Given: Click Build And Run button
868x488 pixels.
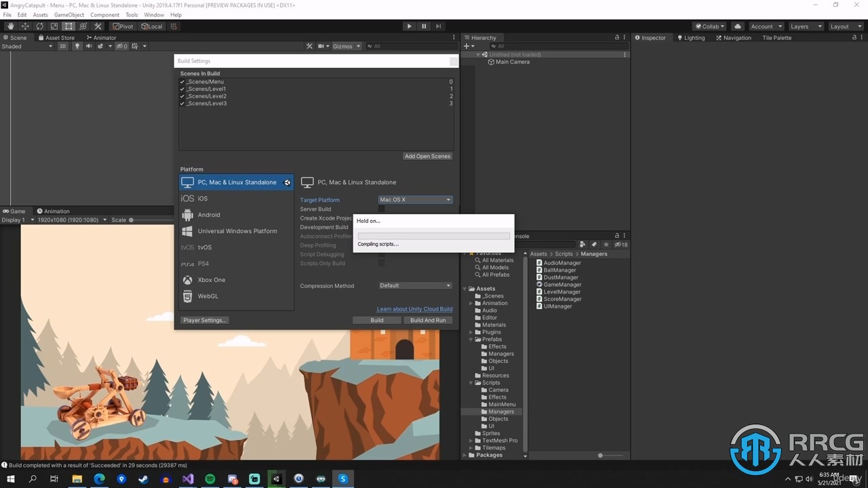Looking at the screenshot, I should (x=428, y=320).
